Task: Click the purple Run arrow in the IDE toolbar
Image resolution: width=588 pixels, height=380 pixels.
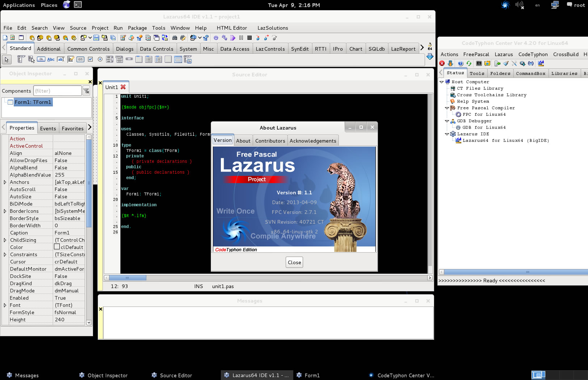Action: (x=233, y=38)
